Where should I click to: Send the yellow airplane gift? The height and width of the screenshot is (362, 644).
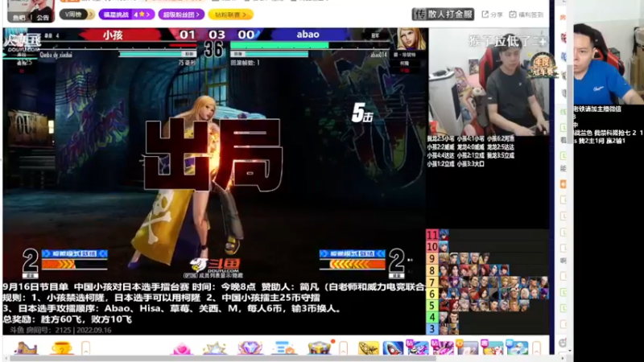[x=369, y=348]
